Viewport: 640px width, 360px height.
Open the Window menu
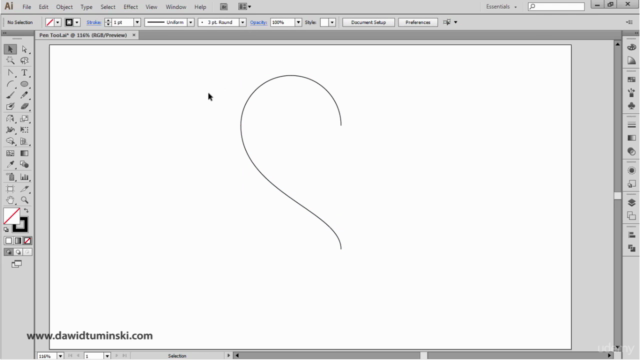click(176, 7)
